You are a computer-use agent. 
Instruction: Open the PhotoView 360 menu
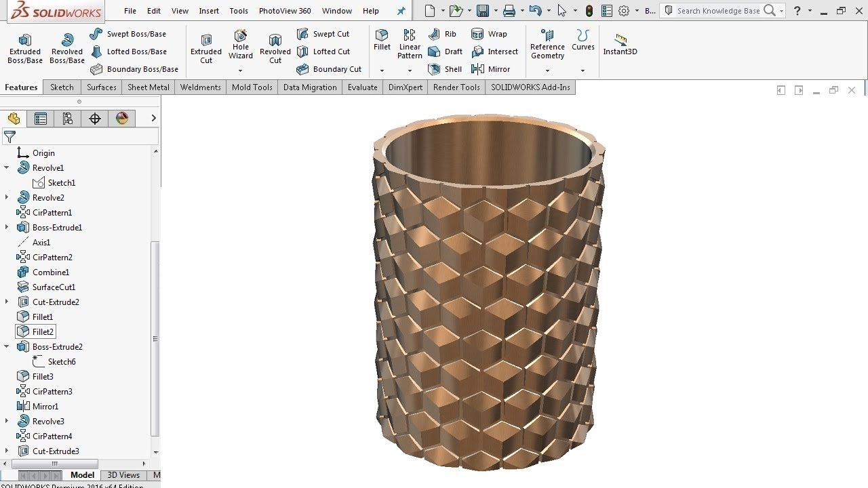pos(285,11)
